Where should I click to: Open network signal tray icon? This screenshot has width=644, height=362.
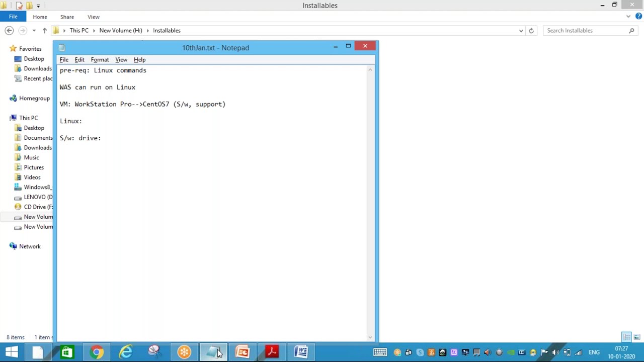coord(579,352)
